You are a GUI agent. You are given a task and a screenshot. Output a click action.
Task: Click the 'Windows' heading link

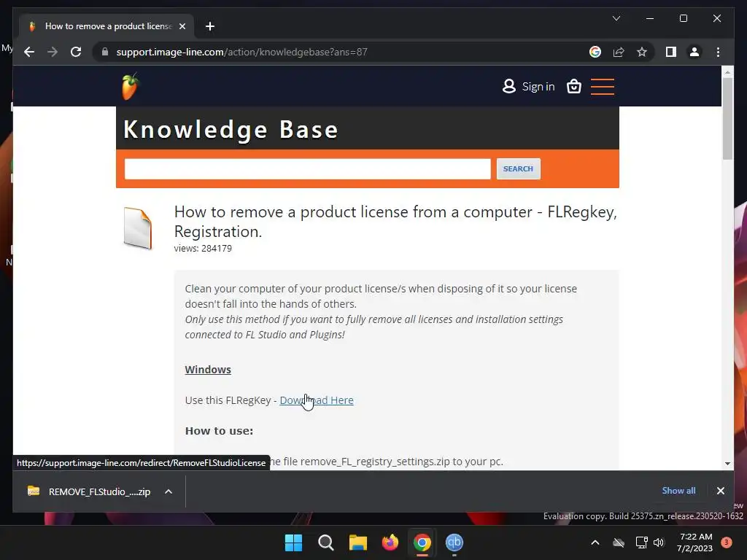[x=208, y=370]
